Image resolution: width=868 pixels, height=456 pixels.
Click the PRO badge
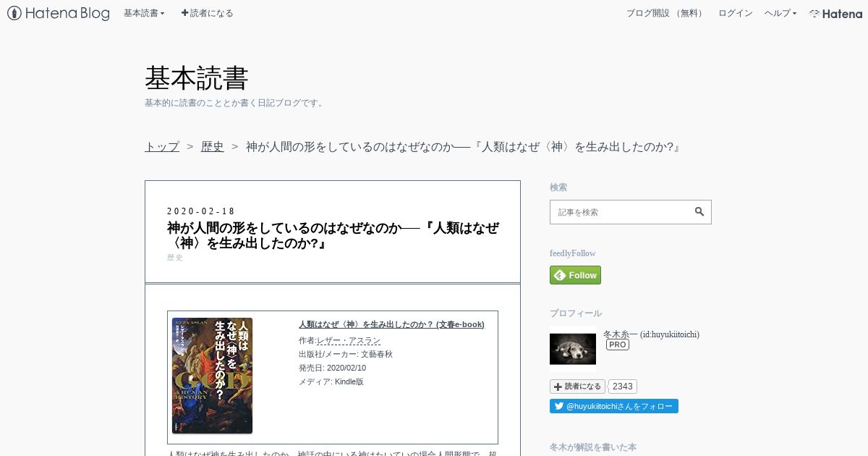(x=617, y=345)
